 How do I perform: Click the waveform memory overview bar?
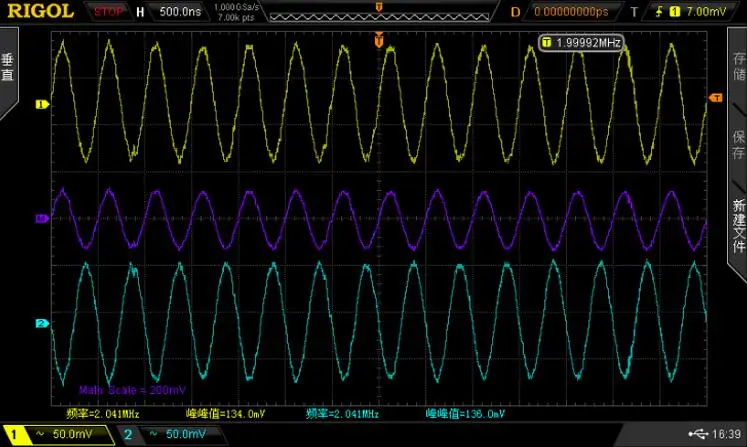[377, 16]
